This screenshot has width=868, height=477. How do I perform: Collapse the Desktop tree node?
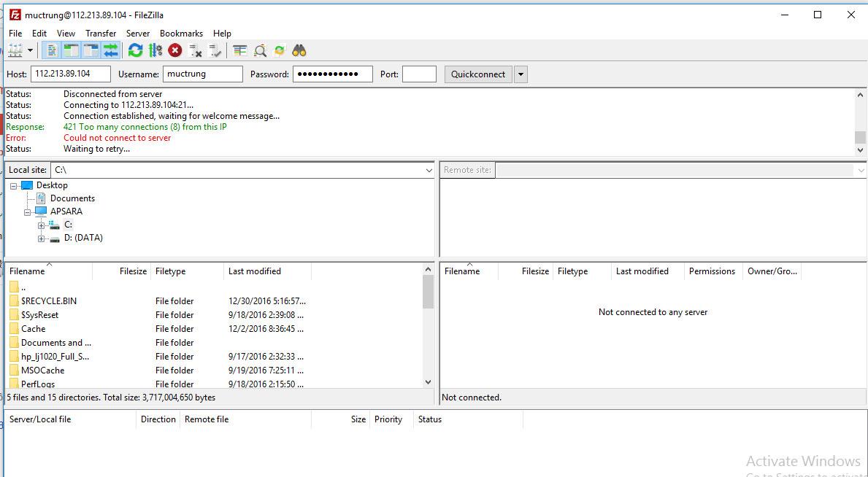pos(14,186)
